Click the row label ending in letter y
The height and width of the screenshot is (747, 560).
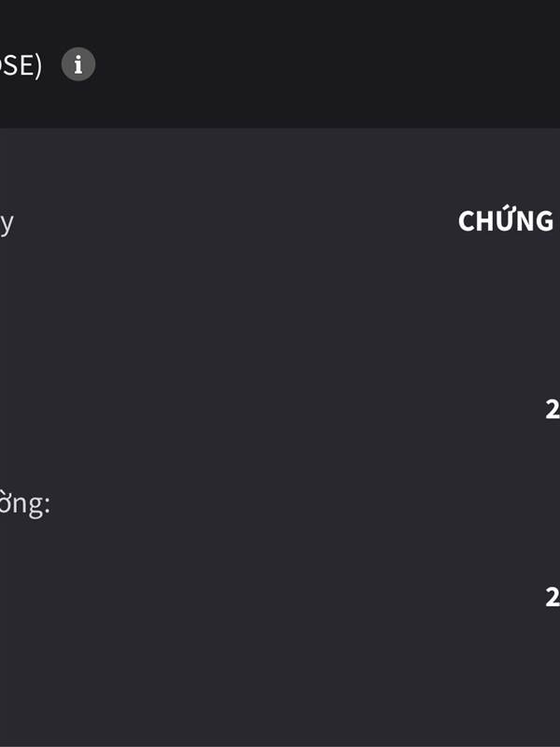click(x=7, y=224)
